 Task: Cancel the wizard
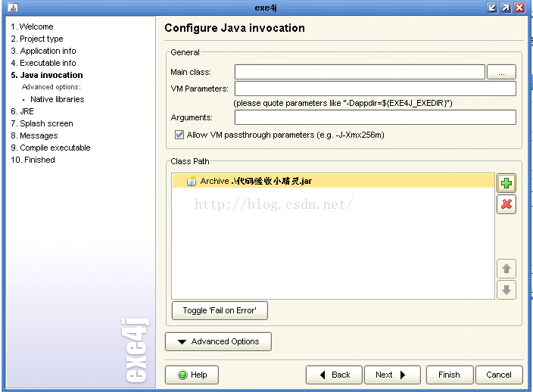pyautogui.click(x=499, y=375)
